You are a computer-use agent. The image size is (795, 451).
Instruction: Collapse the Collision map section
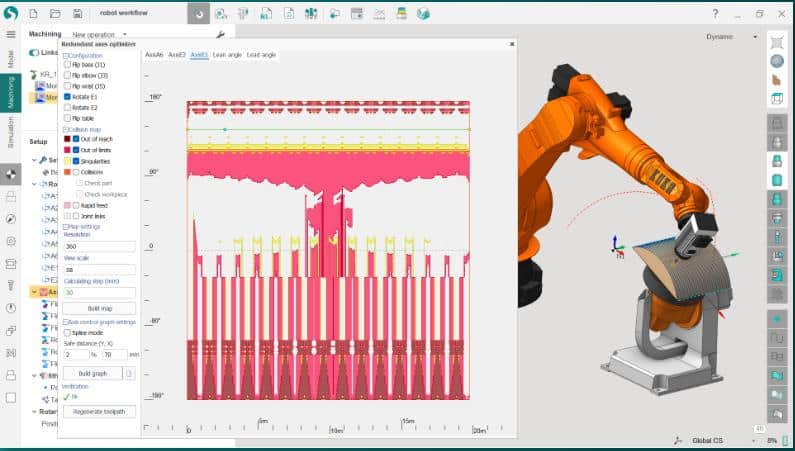[65, 130]
